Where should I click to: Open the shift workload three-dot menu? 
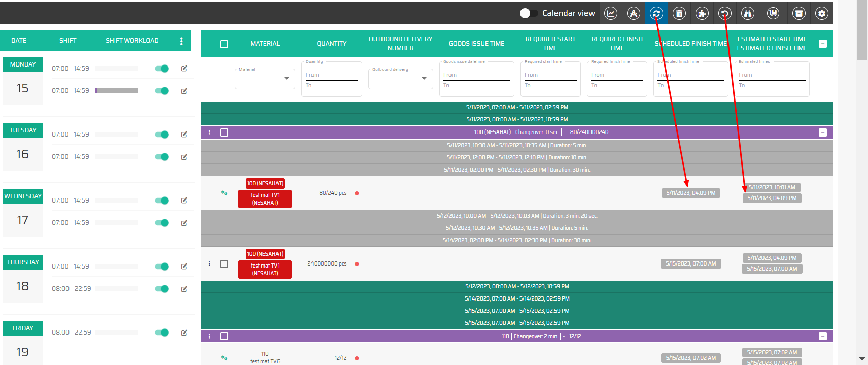coord(181,41)
